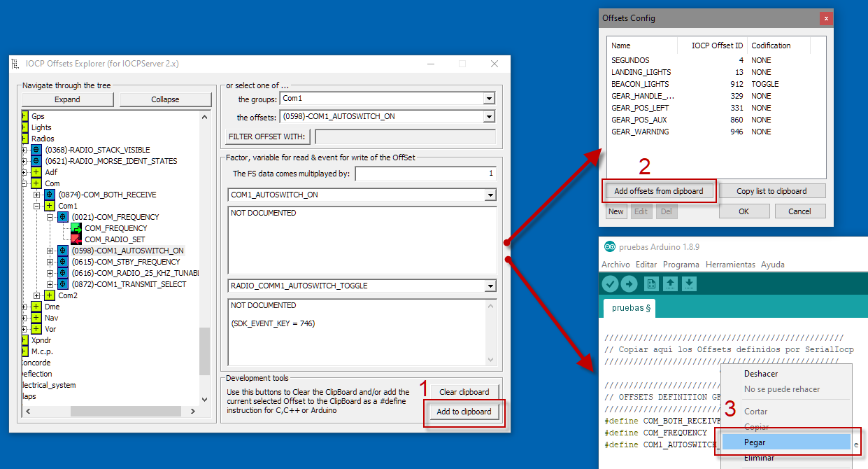868x469 pixels.
Task: Select the green COM_FREQUENCY read variable icon
Action: coord(76,228)
